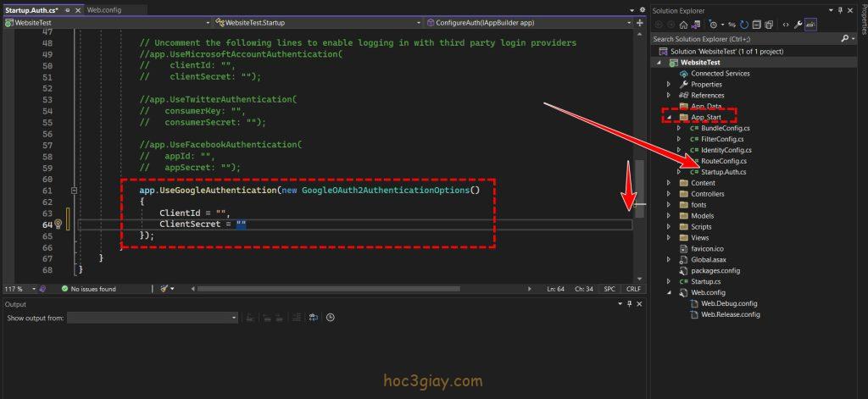Toggle Preview Selected Items in Solution Explorer
This screenshot has width=868, height=399.
point(811,25)
